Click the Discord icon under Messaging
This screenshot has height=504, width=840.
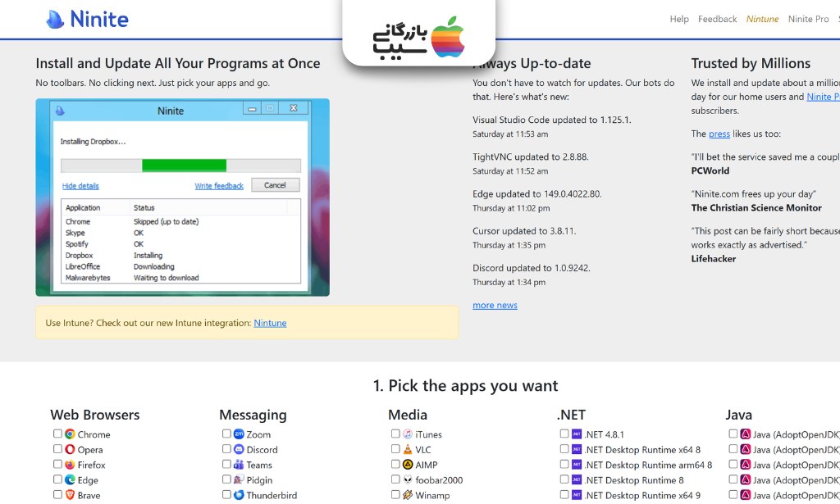click(x=239, y=449)
